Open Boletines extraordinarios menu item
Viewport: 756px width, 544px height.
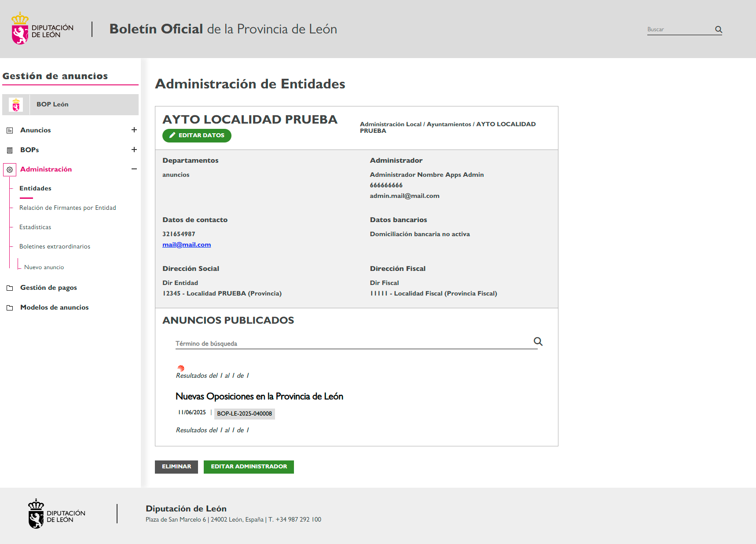pyautogui.click(x=55, y=246)
